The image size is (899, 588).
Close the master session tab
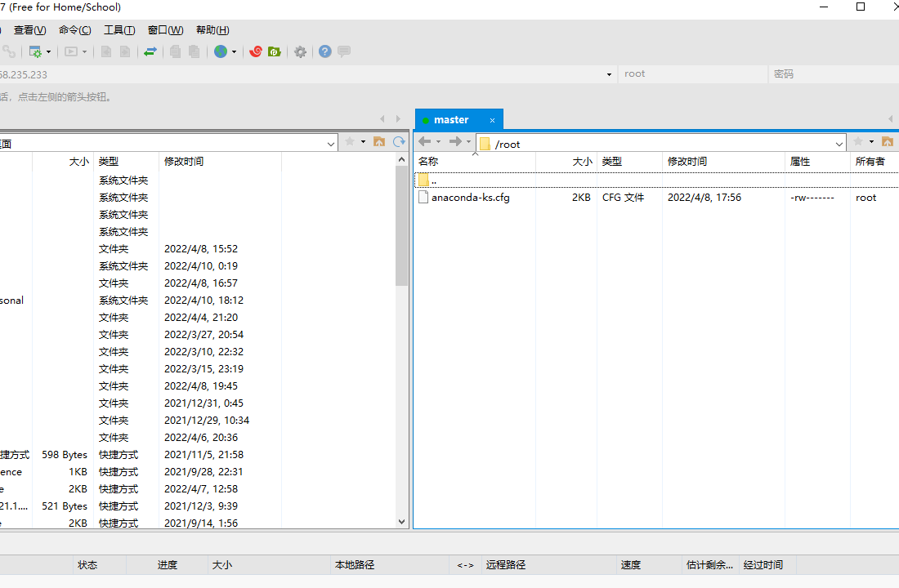[x=492, y=120]
